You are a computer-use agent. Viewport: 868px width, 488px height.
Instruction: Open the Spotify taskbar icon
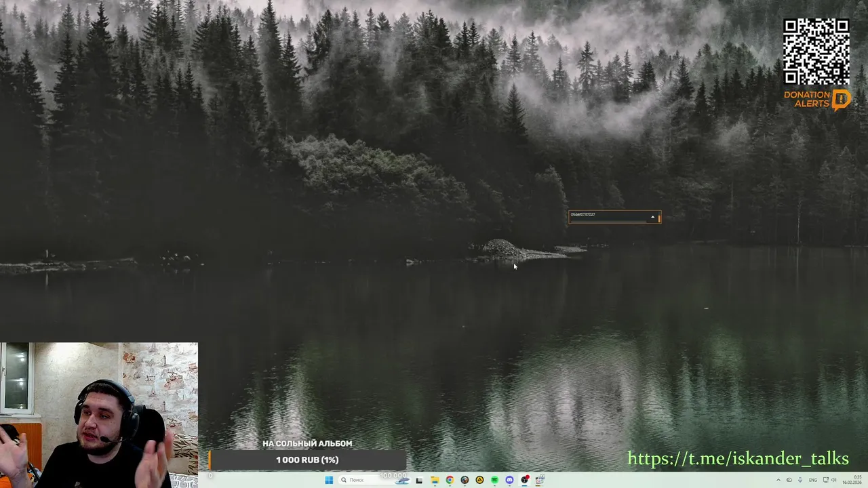coord(494,480)
